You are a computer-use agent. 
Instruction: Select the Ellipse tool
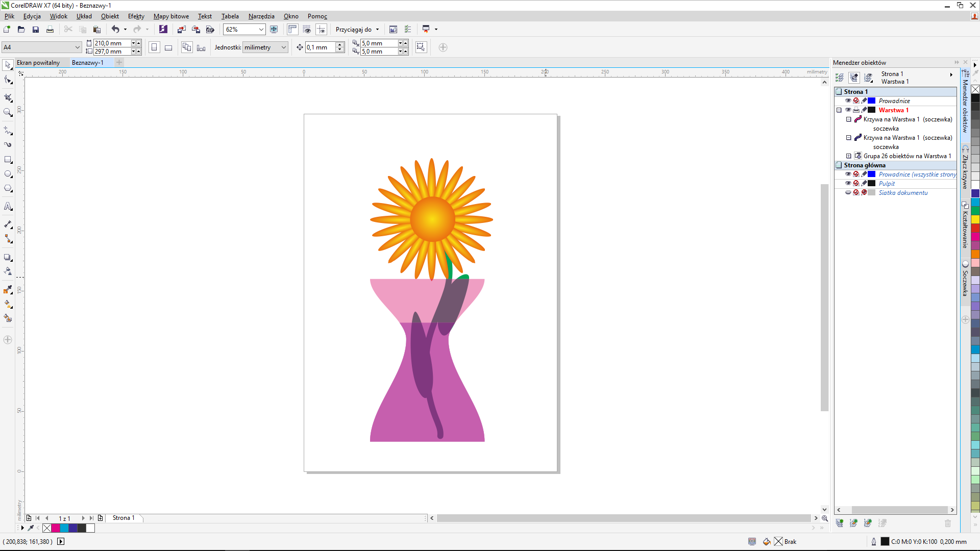click(8, 174)
